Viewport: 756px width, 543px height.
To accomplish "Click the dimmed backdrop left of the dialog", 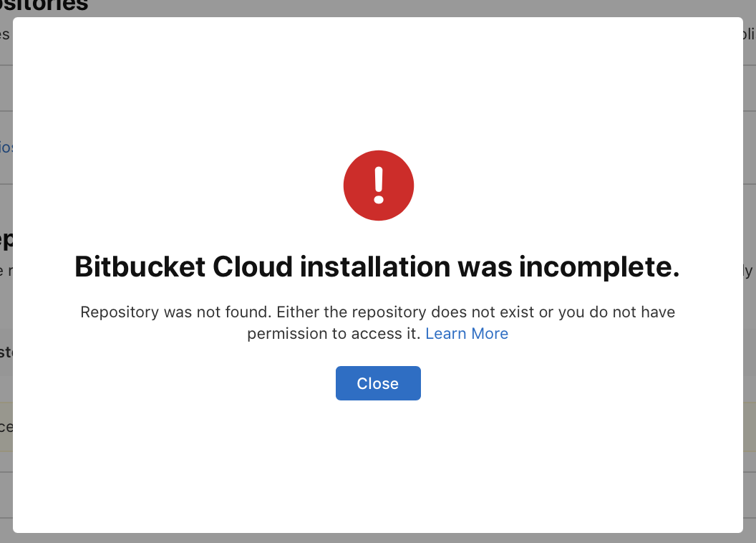I will click(x=6, y=287).
